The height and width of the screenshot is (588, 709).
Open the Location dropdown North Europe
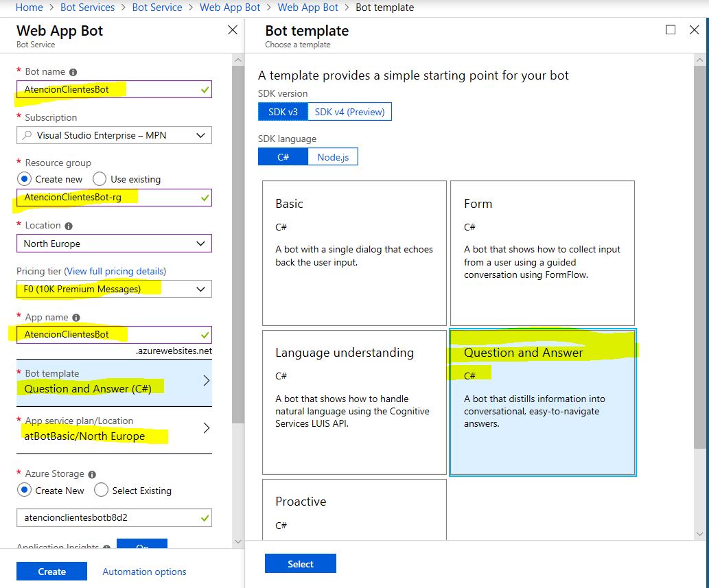(114, 244)
